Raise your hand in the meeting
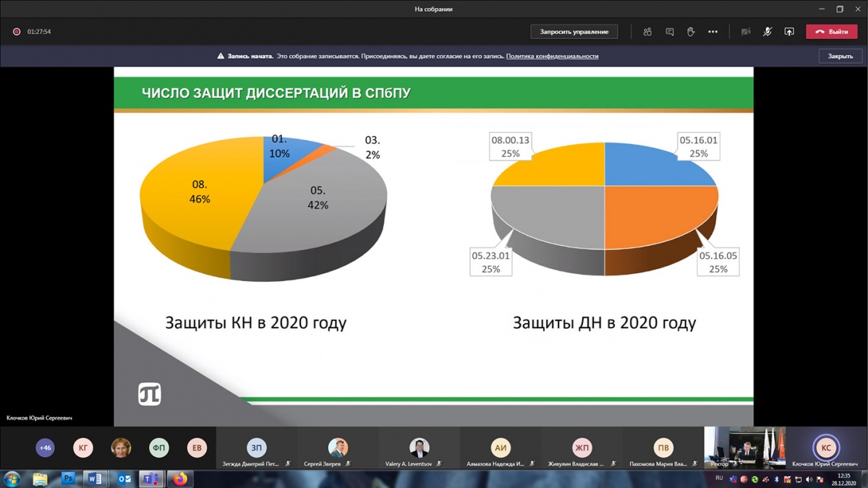The width and height of the screenshot is (868, 488). point(691,32)
